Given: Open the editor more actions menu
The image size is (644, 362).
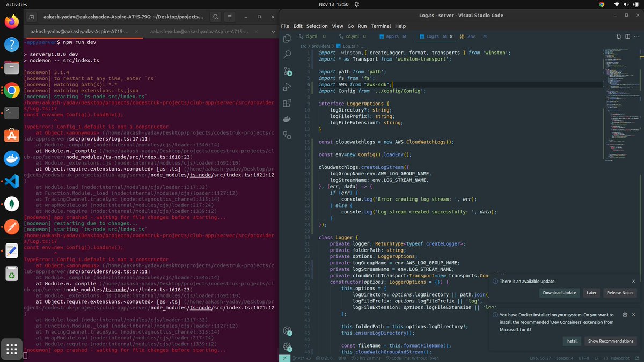Looking at the screenshot, I should [636, 36].
